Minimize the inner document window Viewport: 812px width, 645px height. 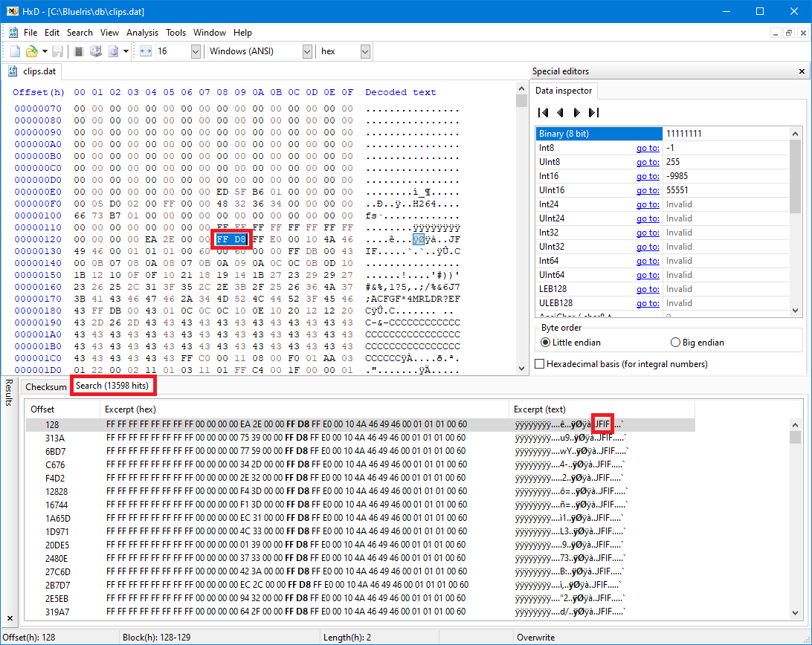coord(776,33)
